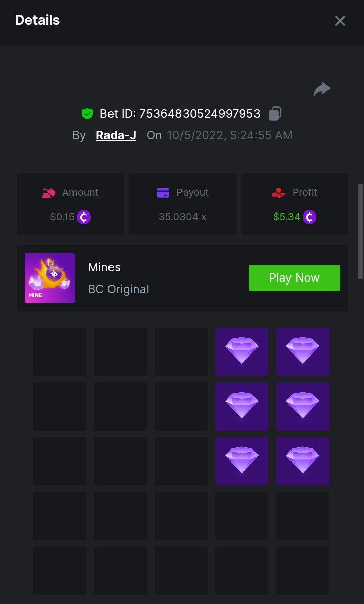Click the share arrow icon
The width and height of the screenshot is (364, 604).
pyautogui.click(x=322, y=89)
